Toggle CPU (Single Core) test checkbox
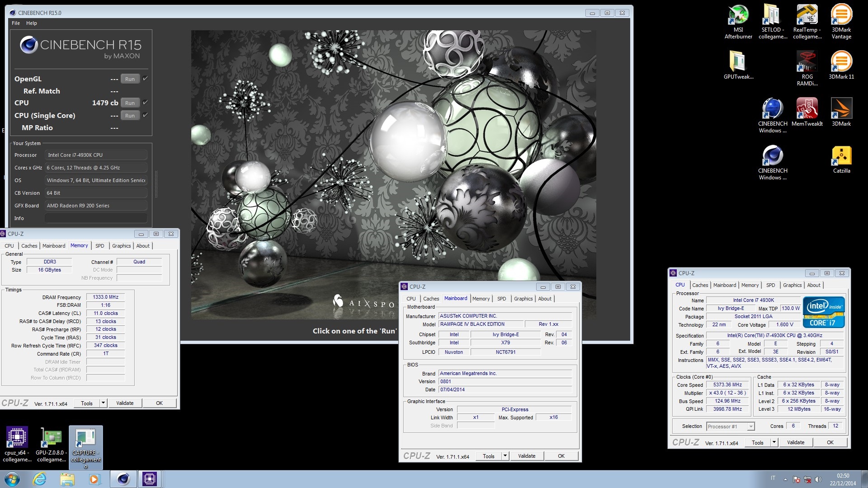 [145, 115]
